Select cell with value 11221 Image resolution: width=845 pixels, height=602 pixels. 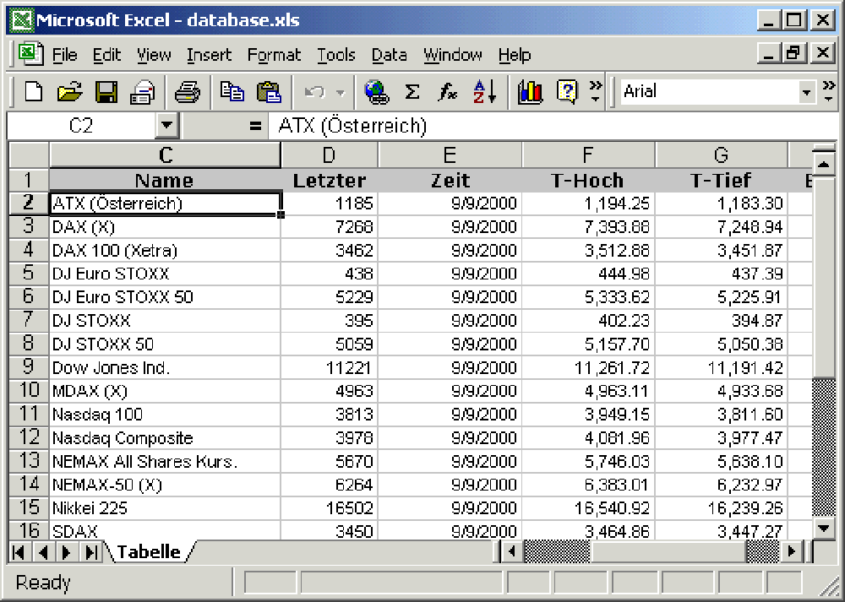pos(329,368)
